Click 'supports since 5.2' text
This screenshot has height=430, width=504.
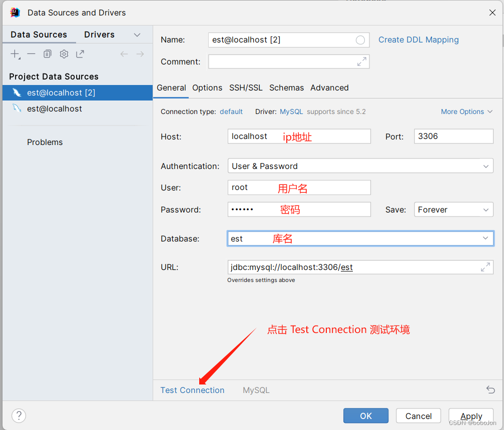click(x=336, y=111)
